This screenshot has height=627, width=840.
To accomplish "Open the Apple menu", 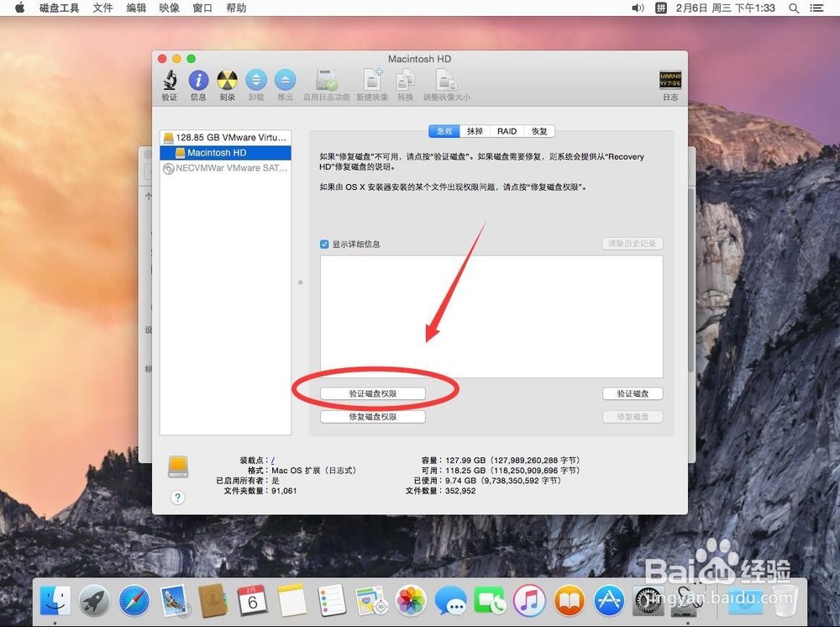I will (x=20, y=8).
